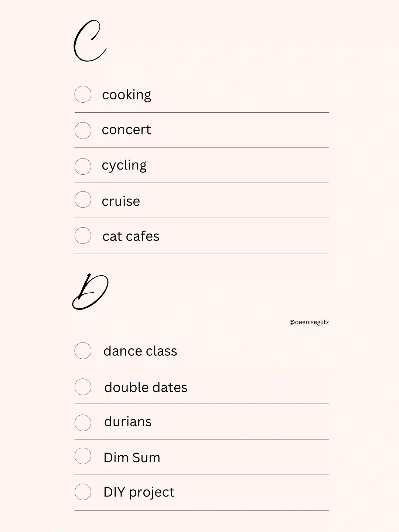This screenshot has height=532, width=399.
Task: Select the cat cafes text
Action: (x=131, y=236)
